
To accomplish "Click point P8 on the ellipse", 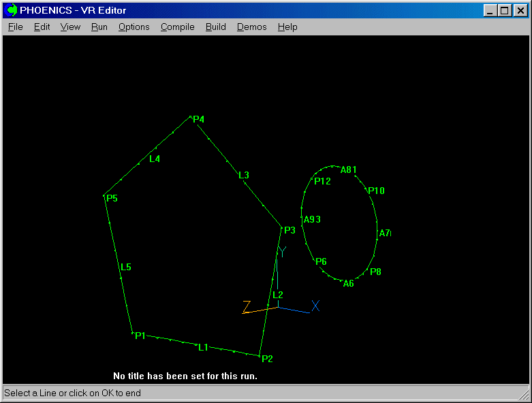I will click(x=375, y=272).
